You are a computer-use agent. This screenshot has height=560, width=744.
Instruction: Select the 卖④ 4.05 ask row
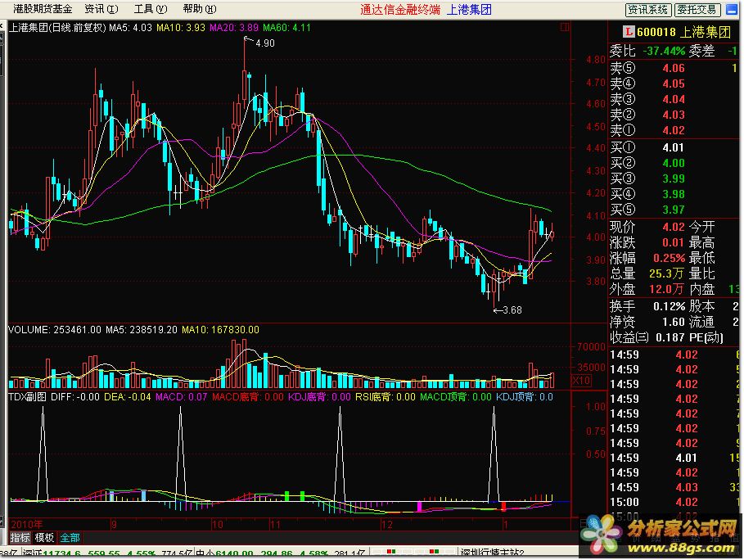(674, 84)
